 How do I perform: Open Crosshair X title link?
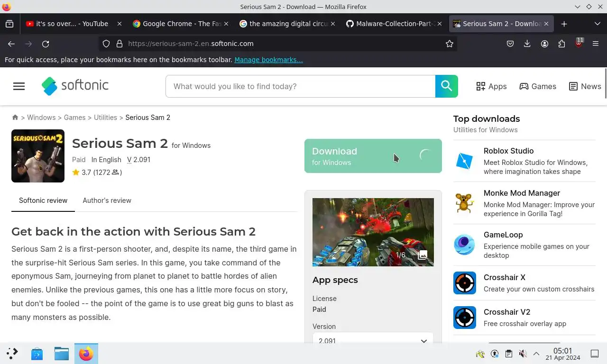(x=505, y=277)
